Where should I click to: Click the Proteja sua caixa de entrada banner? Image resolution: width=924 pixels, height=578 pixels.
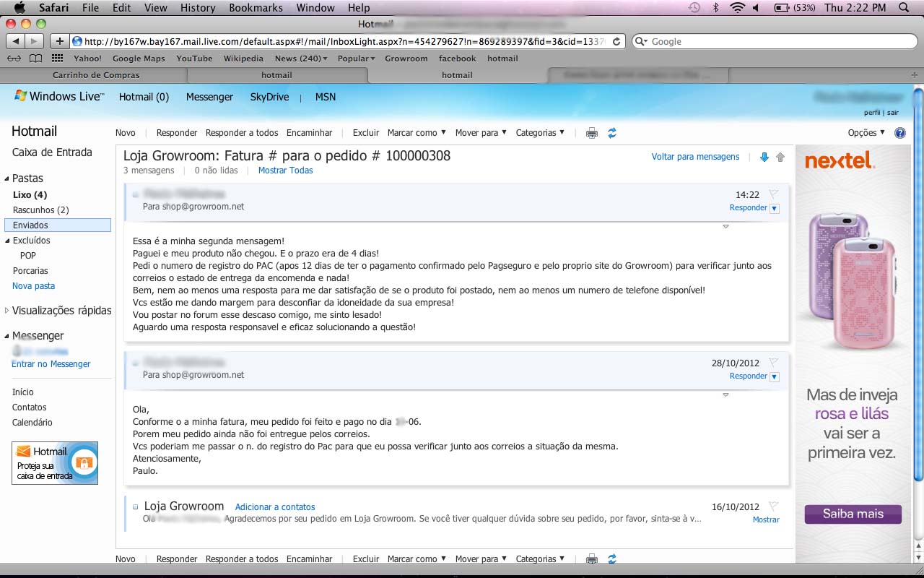[55, 463]
